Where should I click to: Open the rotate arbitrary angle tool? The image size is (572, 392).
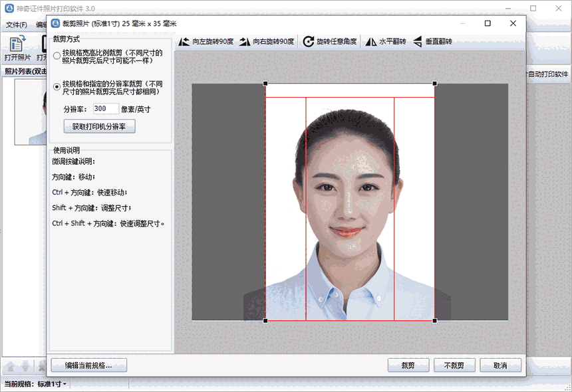click(x=329, y=41)
